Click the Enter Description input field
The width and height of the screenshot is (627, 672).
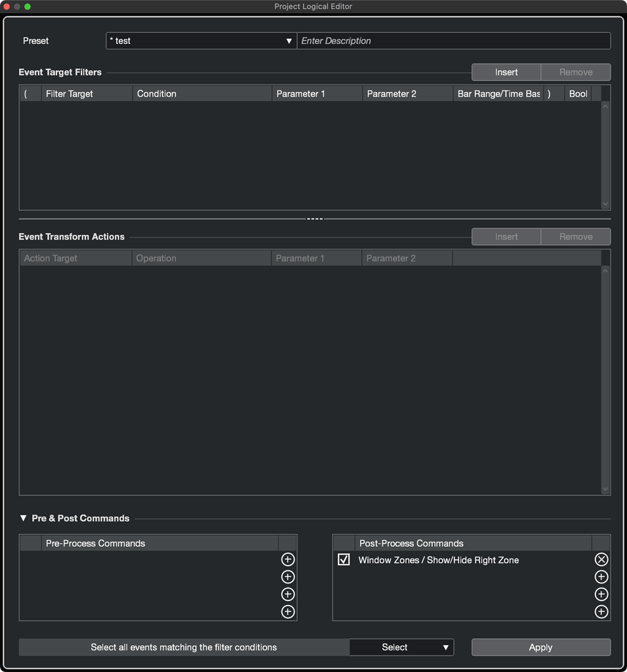click(454, 41)
